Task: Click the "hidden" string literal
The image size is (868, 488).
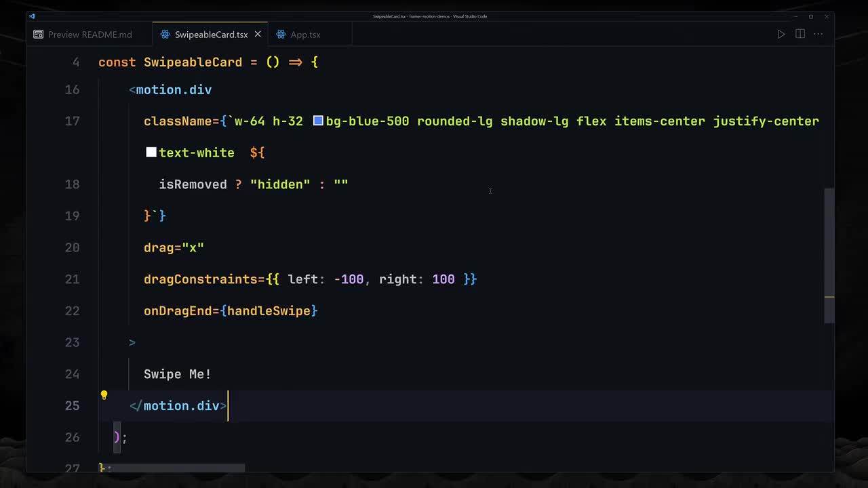Action: pyautogui.click(x=280, y=184)
